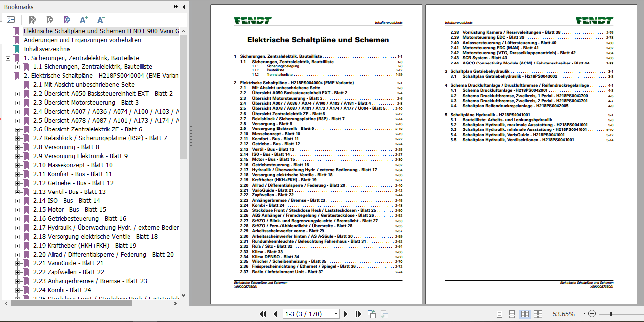Click TOC entry 1.1.2 Bauteilliste
This screenshot has height=322, width=644.
[x=327, y=70]
